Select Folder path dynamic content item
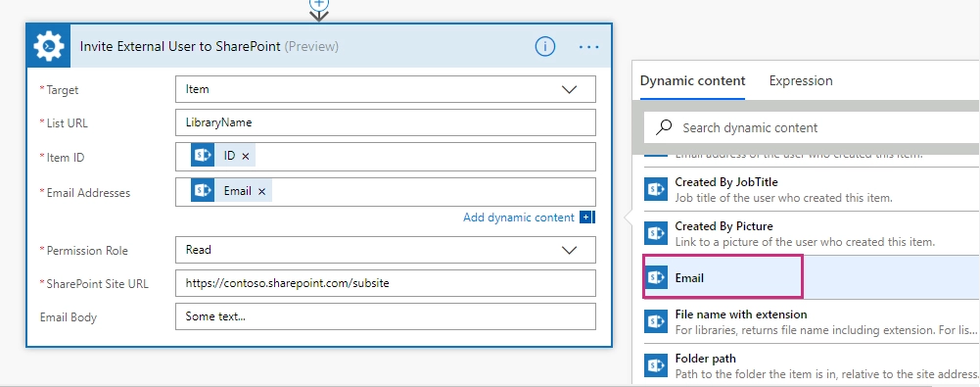The height and width of the screenshot is (387, 980). tap(812, 365)
